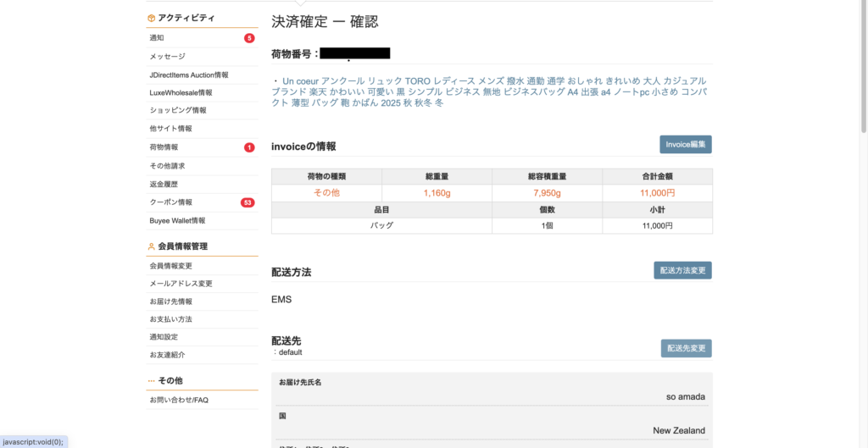868x448 pixels.
Task: Open お問い合わせ/FAQ page
Action: tap(179, 400)
